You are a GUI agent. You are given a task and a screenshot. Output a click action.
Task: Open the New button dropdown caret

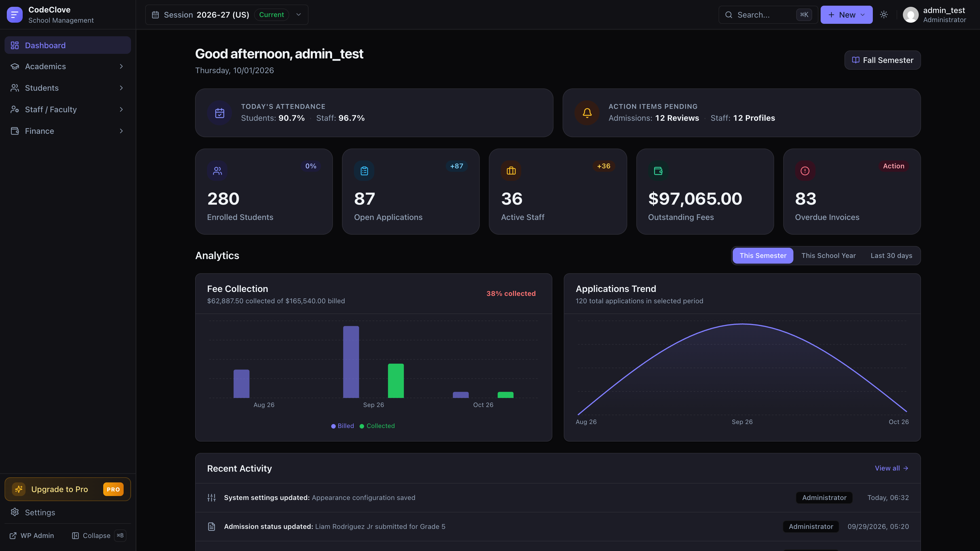(x=862, y=15)
